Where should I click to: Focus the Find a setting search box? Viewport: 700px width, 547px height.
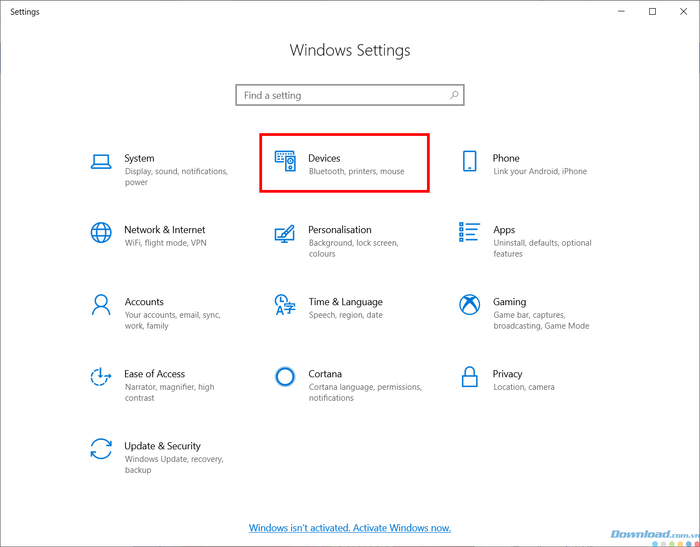[350, 95]
